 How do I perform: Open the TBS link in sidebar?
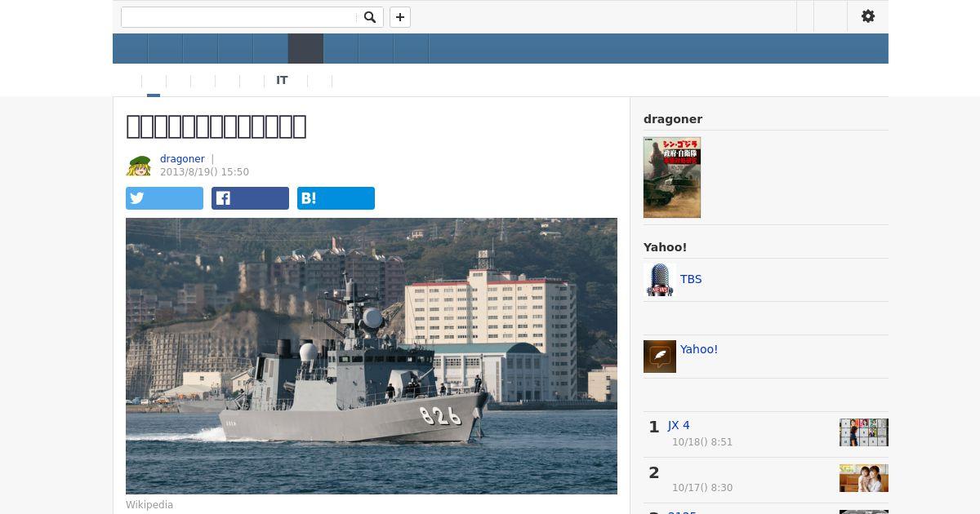coord(691,279)
